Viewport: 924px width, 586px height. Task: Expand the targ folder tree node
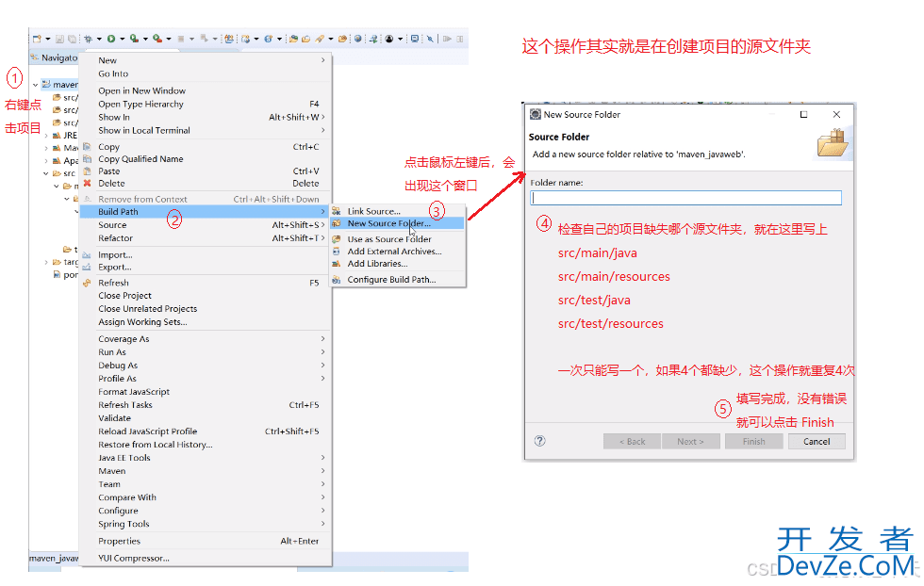pos(46,262)
